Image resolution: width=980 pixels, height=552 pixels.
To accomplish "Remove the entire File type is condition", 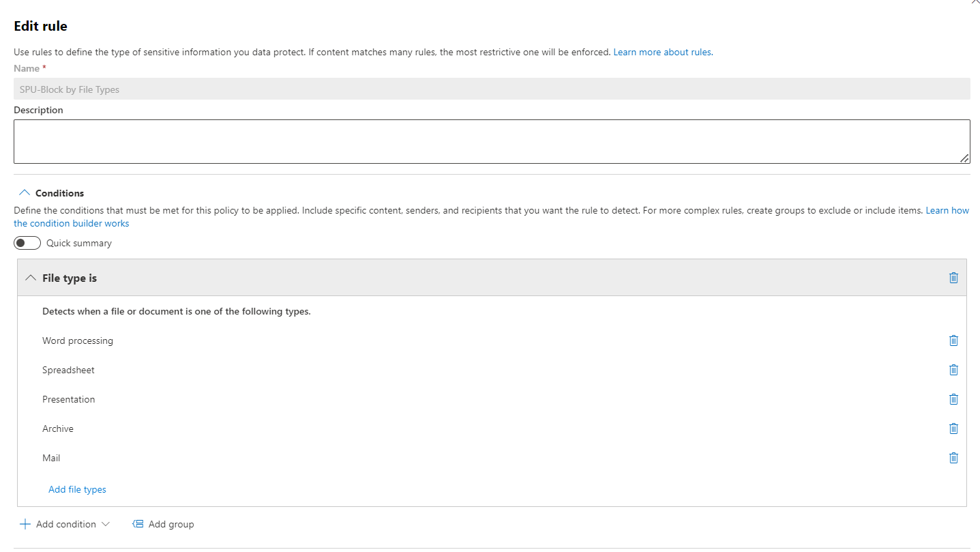I will click(x=953, y=277).
